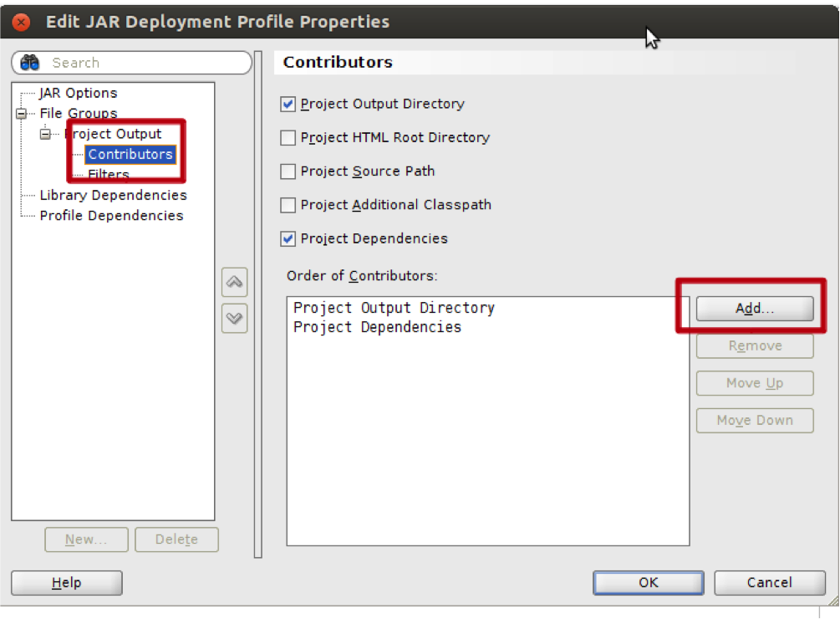Click the Move Up button
Screen dimensions: 840x619
click(754, 383)
